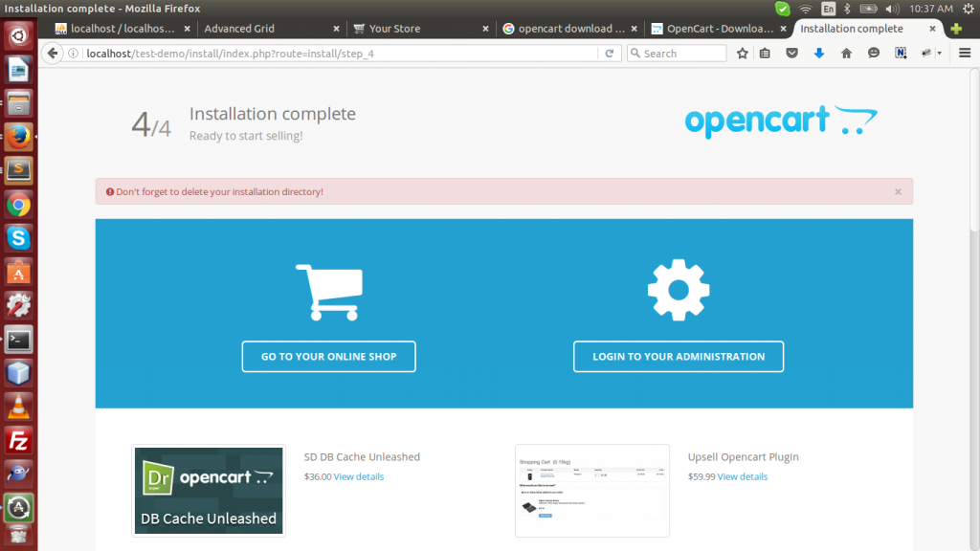
Task: Open the clock showing 10:37 AM
Action: [931, 9]
